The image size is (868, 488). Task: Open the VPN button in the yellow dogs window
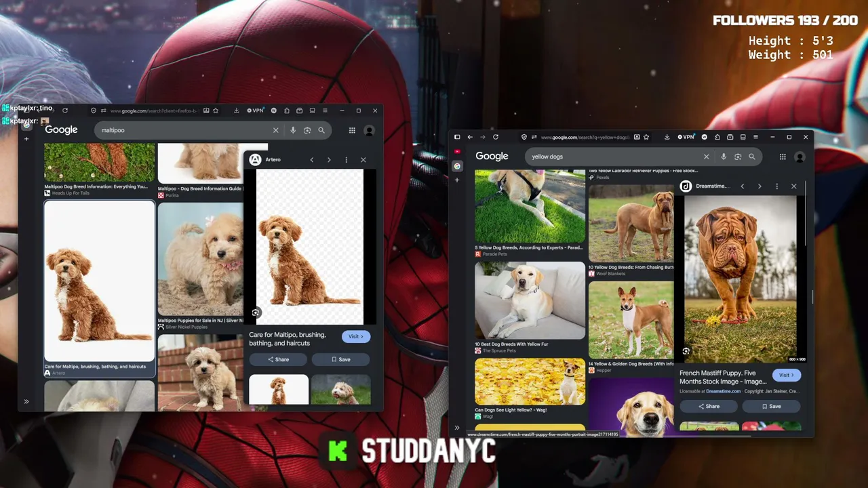click(686, 137)
